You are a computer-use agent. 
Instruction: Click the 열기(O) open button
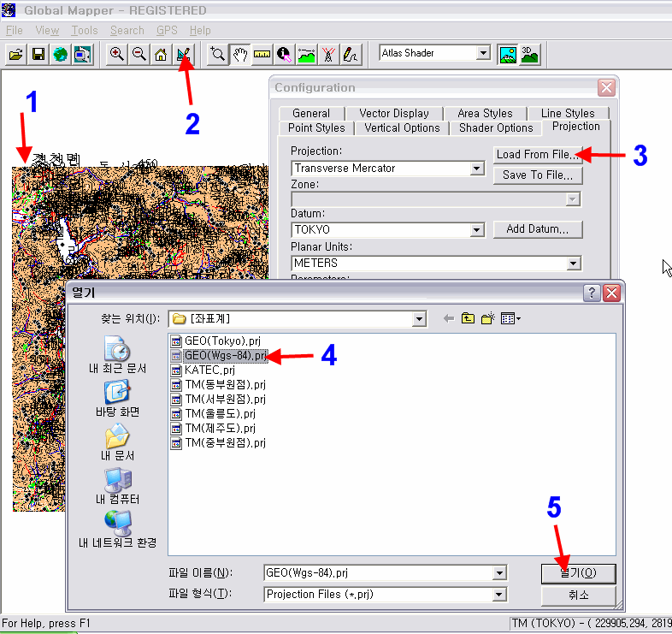point(579,573)
